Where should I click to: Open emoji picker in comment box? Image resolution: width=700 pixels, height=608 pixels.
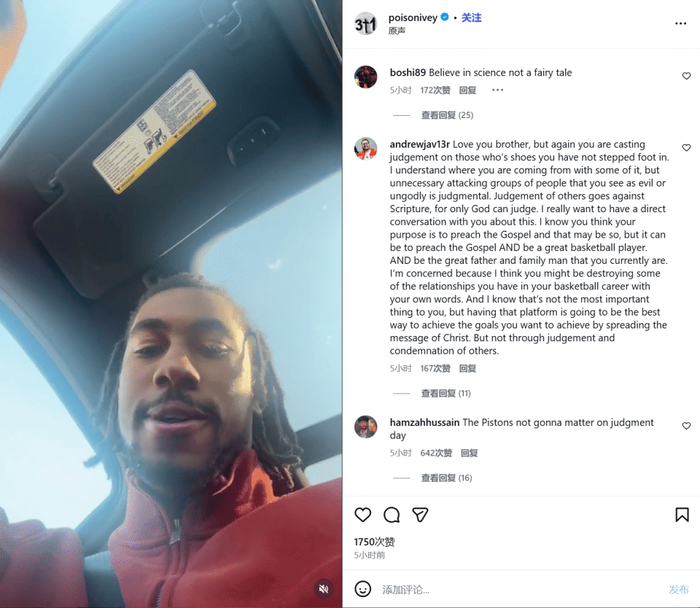tap(362, 589)
